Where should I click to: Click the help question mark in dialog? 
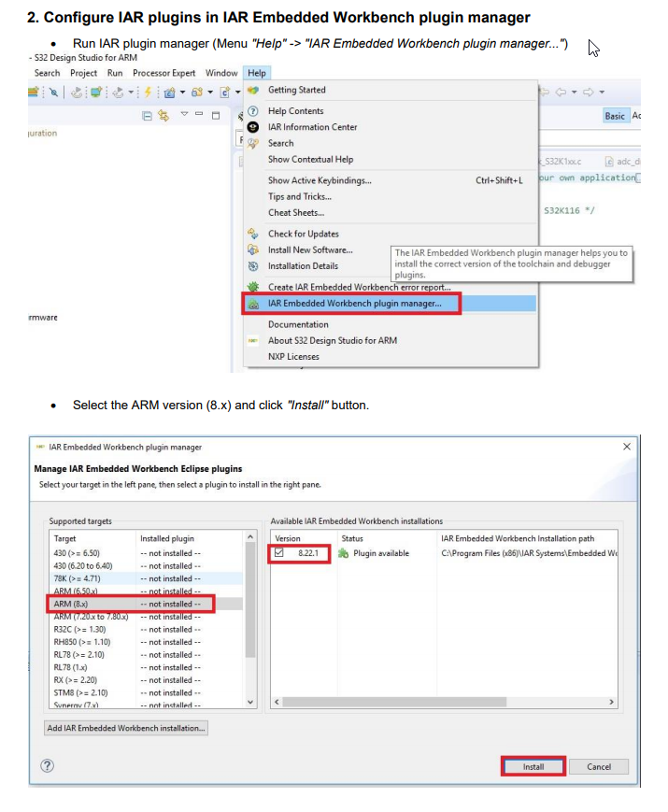[x=47, y=765]
